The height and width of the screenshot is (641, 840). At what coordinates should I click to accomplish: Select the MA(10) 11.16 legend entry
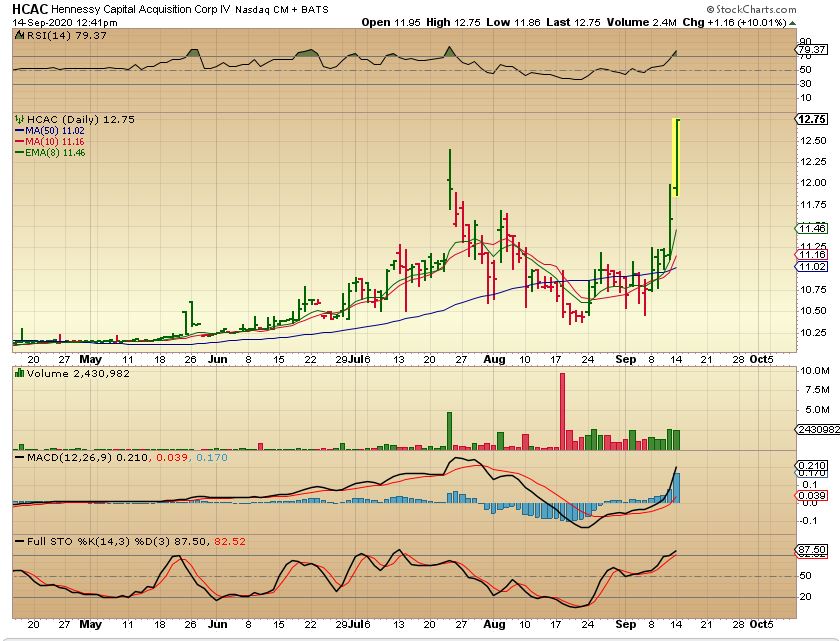[x=55, y=142]
